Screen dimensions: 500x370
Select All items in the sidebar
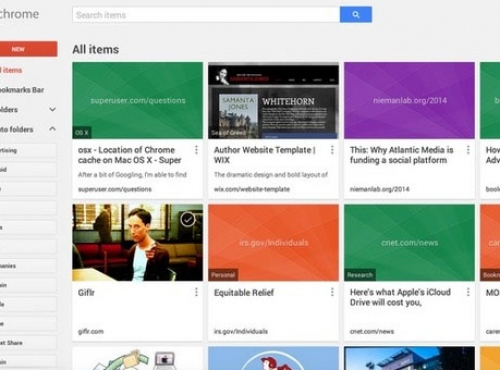pyautogui.click(x=11, y=70)
